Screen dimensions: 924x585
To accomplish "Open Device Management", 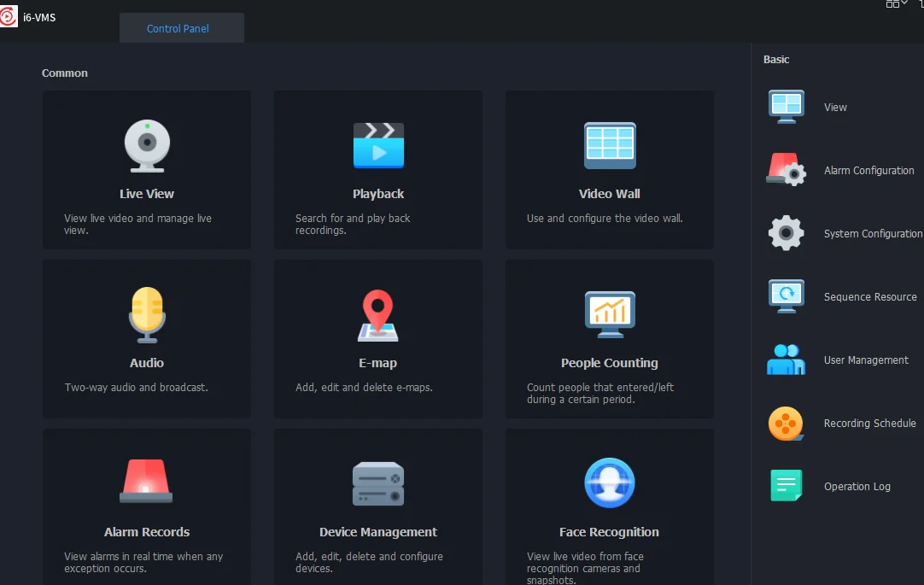I will (x=377, y=507).
